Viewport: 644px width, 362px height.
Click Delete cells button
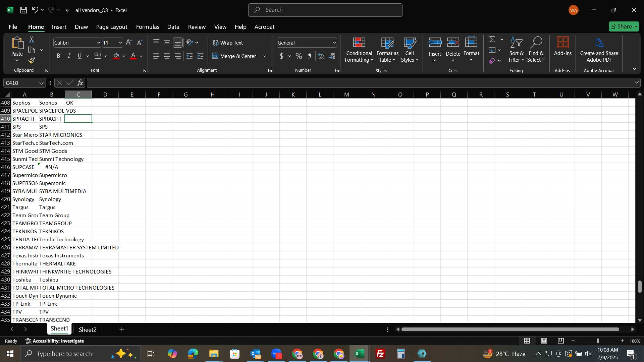(x=453, y=50)
